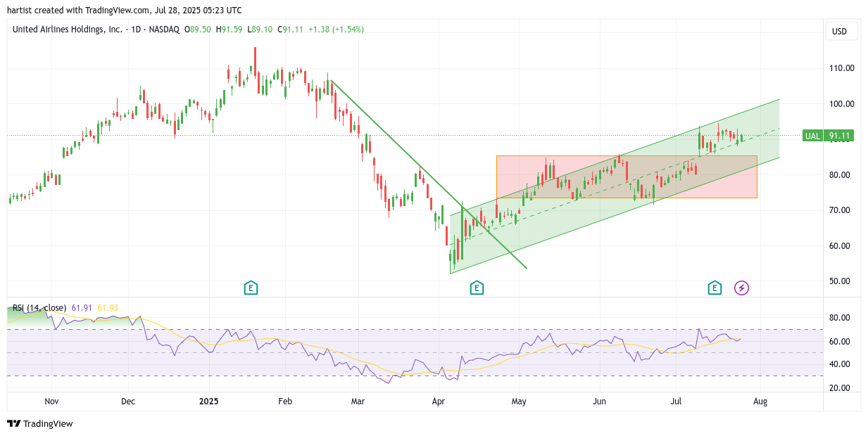The width and height of the screenshot is (868, 436).
Task: Click the Nov label on the time axis
Action: point(51,402)
